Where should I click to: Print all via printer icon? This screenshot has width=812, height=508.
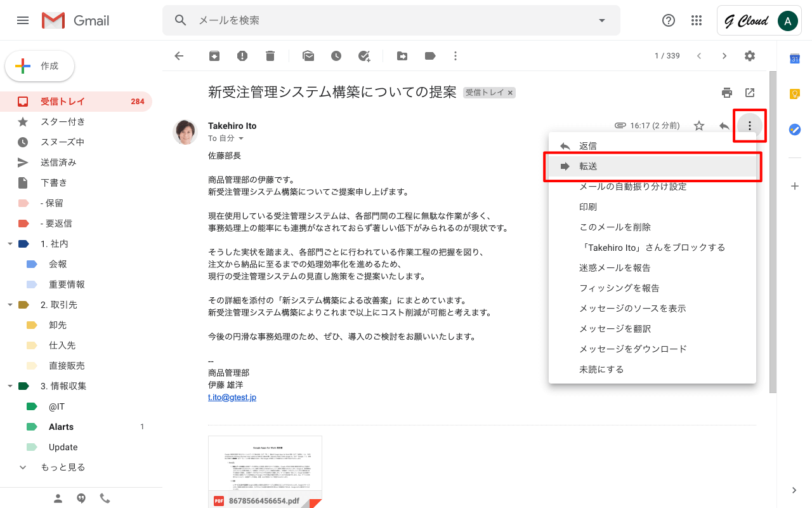coord(727,93)
